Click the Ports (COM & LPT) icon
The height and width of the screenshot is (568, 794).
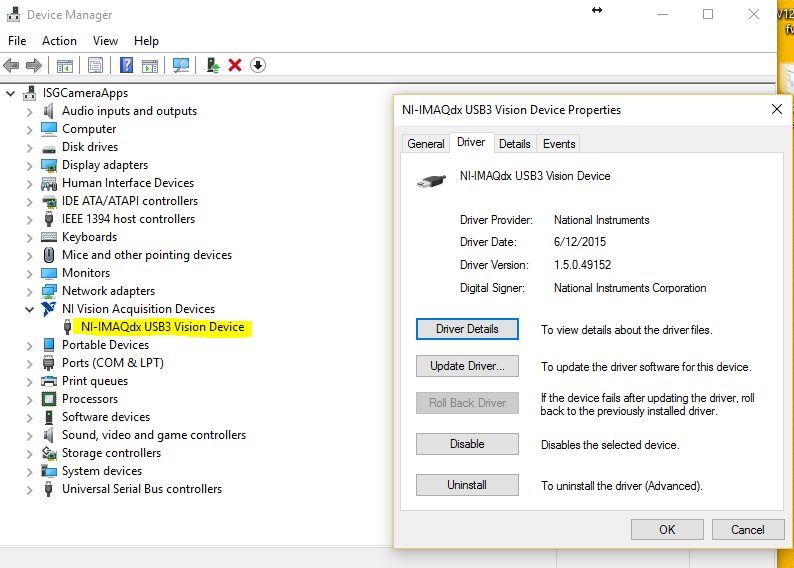click(49, 363)
